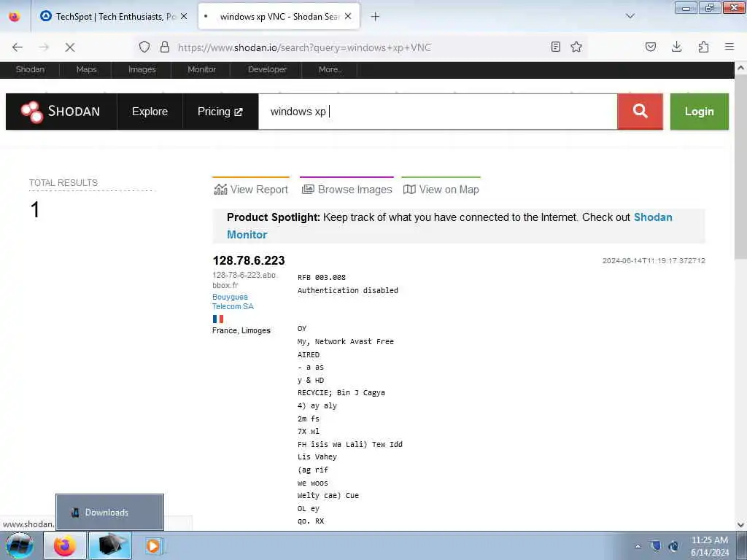Viewport: 747px width, 560px height.
Task: Open Maps in top navigation
Action: [86, 69]
